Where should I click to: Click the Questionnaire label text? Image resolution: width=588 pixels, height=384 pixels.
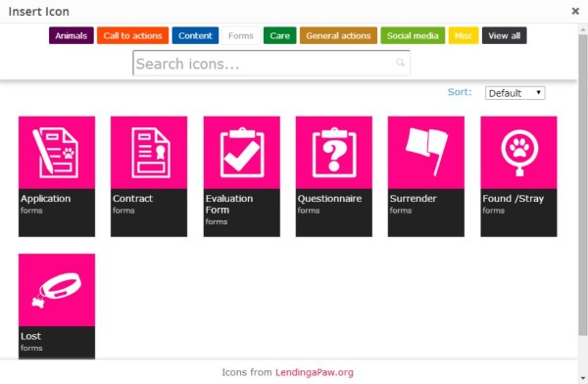[x=329, y=199]
